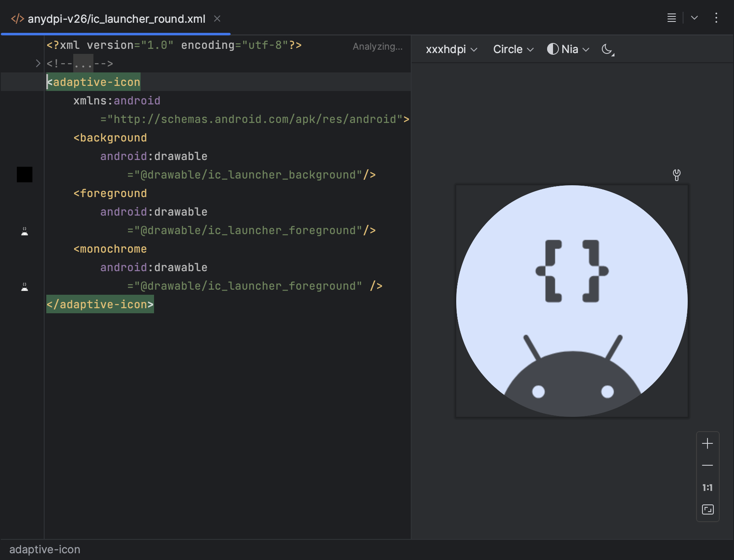Open the xxxhdpi density dropdown
Image resolution: width=734 pixels, height=560 pixels.
click(x=451, y=49)
